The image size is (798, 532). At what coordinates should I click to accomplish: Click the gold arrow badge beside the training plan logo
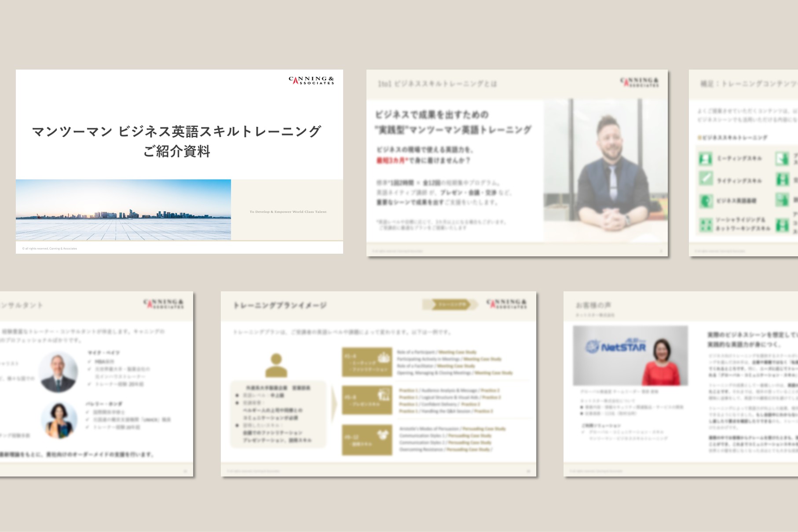tap(450, 304)
